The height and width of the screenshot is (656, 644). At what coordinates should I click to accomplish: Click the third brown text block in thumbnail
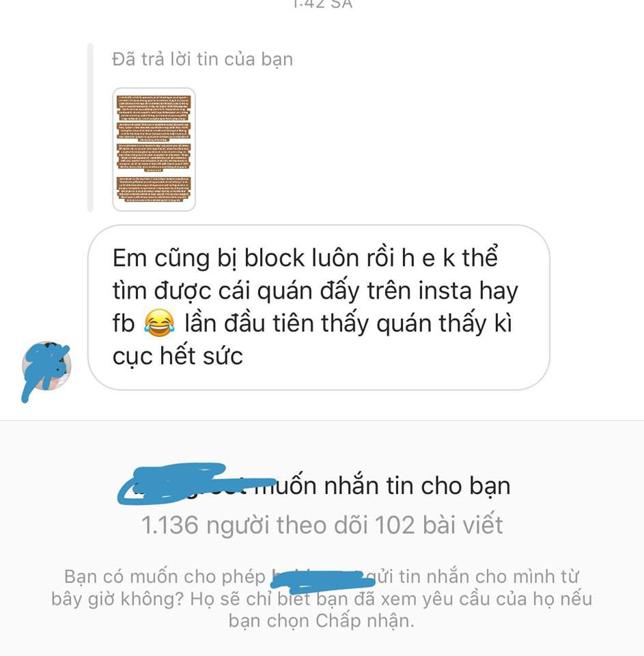[x=154, y=157]
